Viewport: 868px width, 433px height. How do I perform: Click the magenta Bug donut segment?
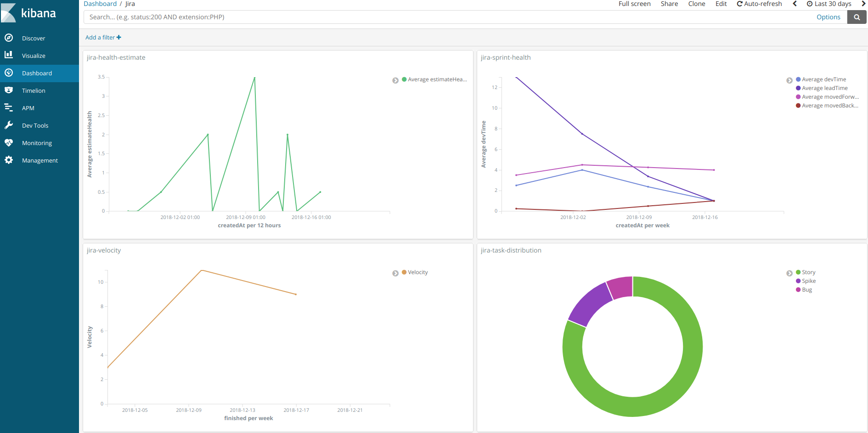(621, 287)
